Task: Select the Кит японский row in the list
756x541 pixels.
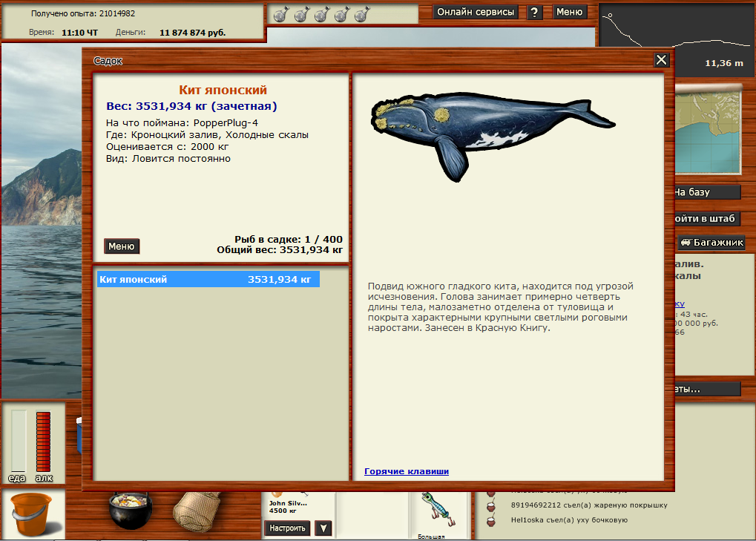Action: (x=208, y=279)
